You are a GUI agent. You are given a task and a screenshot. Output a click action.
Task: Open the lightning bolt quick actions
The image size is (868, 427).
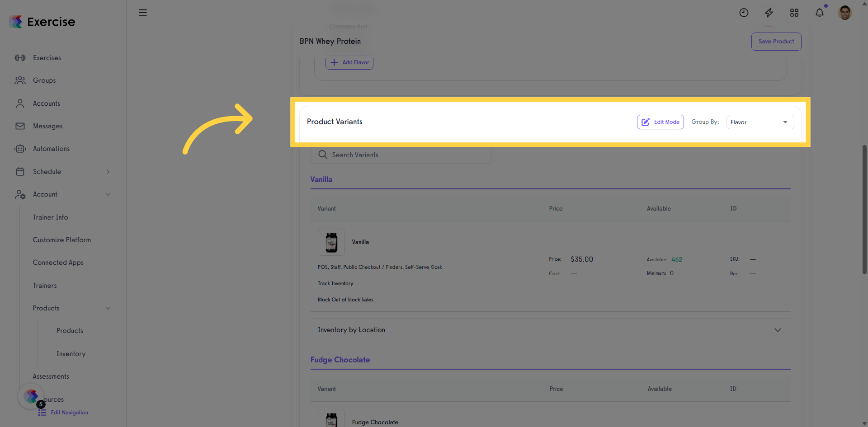point(769,13)
